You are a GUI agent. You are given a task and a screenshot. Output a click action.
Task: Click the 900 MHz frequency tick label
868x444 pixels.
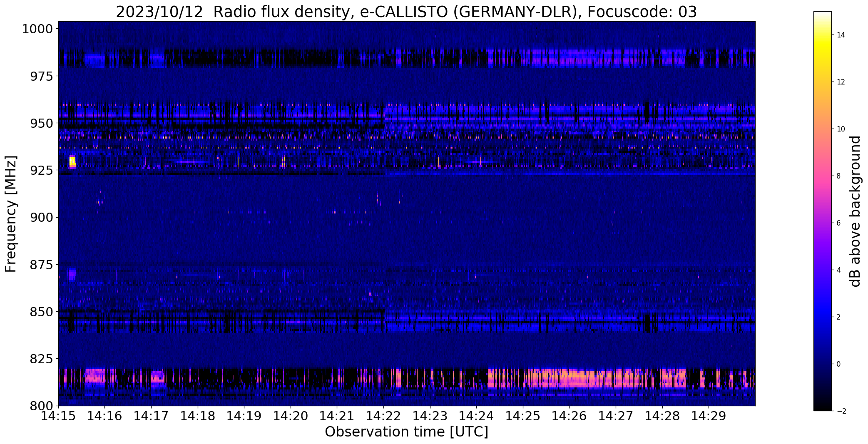click(x=42, y=218)
